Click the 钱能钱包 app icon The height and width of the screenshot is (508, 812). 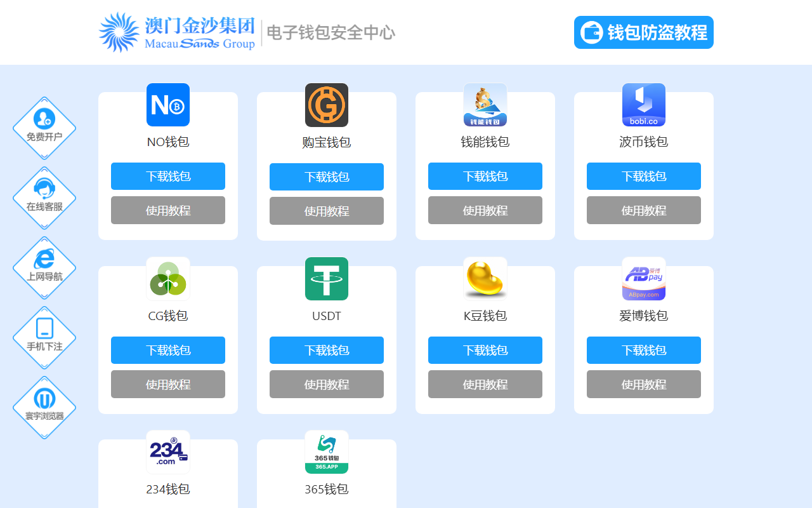click(485, 105)
